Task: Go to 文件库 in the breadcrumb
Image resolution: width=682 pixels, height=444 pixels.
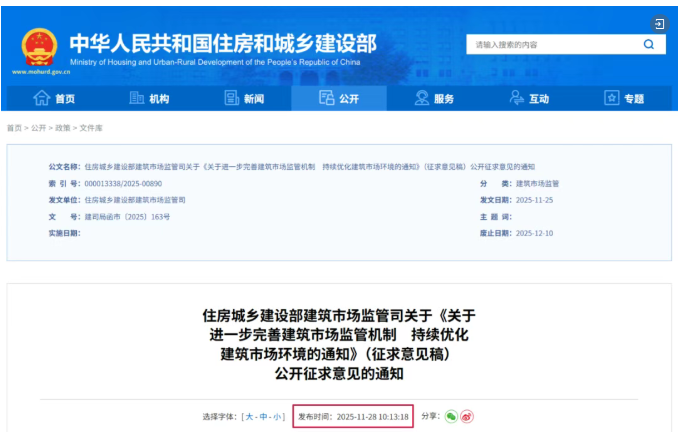Action: 91,128
